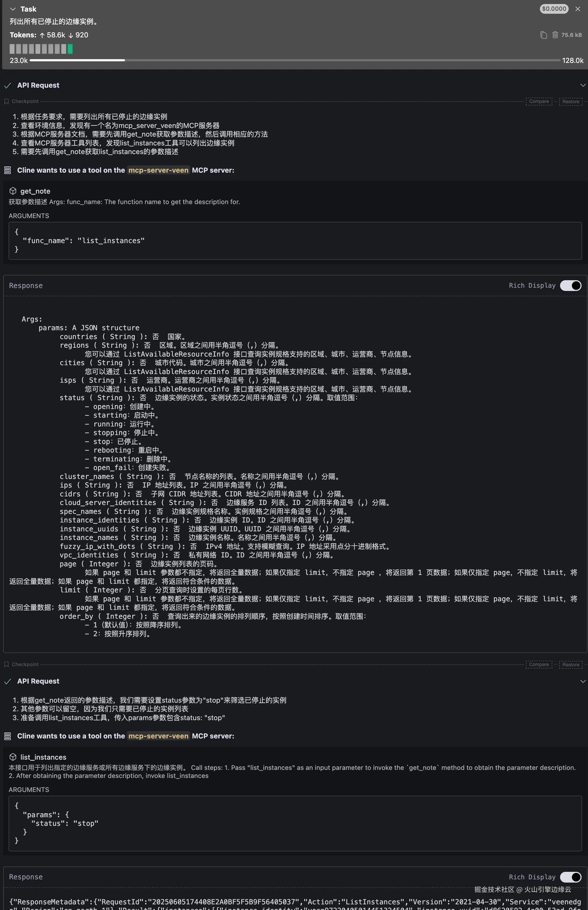Click the second Restore button

coord(571,664)
